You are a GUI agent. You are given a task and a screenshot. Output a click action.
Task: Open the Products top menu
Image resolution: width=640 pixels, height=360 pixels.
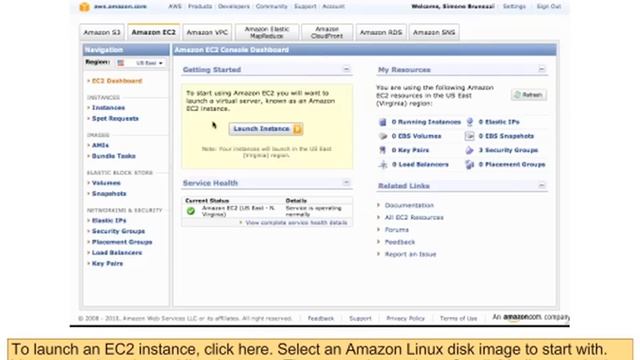click(x=200, y=7)
